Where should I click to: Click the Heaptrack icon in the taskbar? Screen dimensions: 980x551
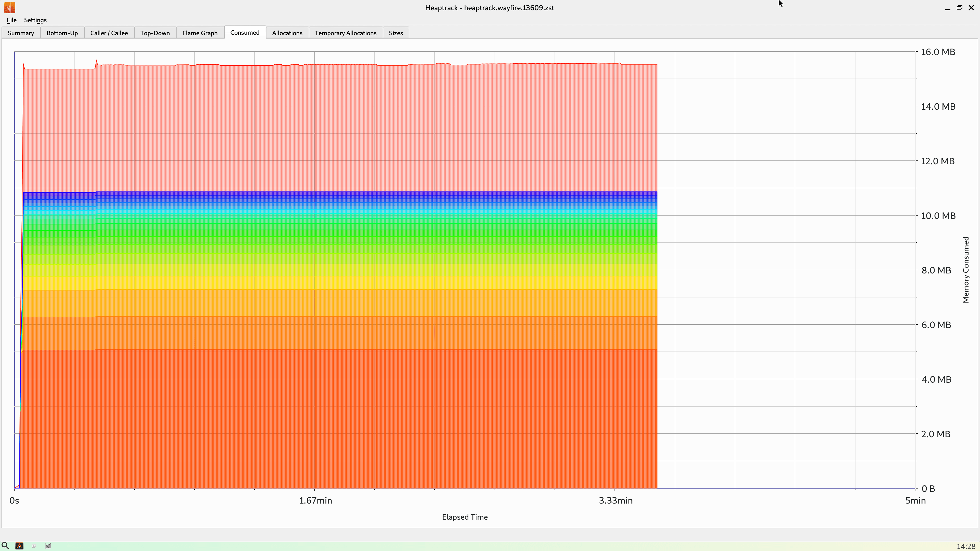[19, 546]
